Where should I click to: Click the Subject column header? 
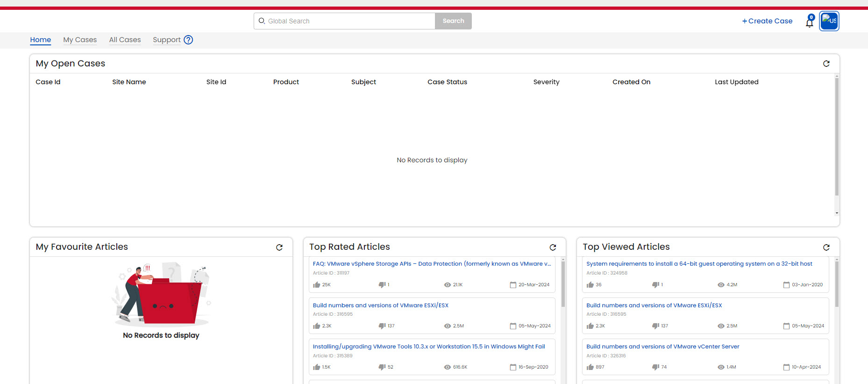[x=363, y=82]
